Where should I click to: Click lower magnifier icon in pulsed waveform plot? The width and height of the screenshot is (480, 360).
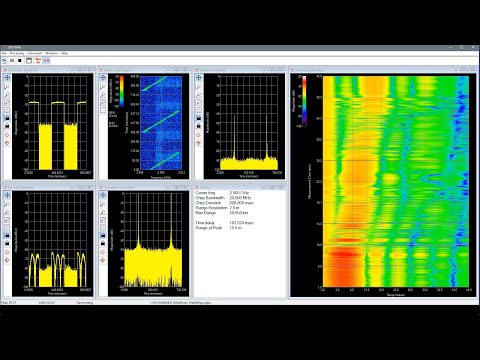[x=7, y=95]
